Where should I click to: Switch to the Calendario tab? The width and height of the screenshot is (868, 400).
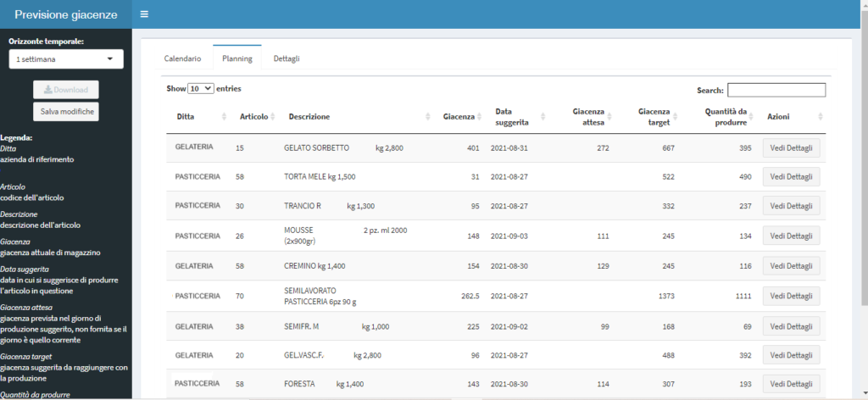click(x=182, y=58)
